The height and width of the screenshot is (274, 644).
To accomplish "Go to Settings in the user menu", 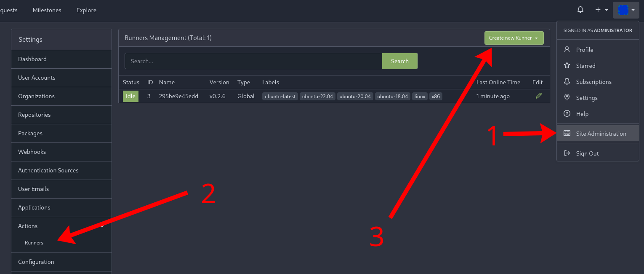I will click(x=586, y=98).
